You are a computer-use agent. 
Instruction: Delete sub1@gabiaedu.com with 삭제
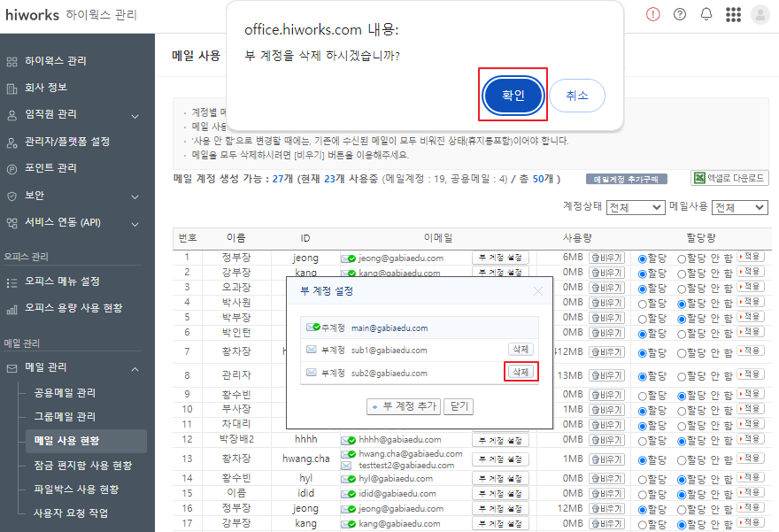521,349
